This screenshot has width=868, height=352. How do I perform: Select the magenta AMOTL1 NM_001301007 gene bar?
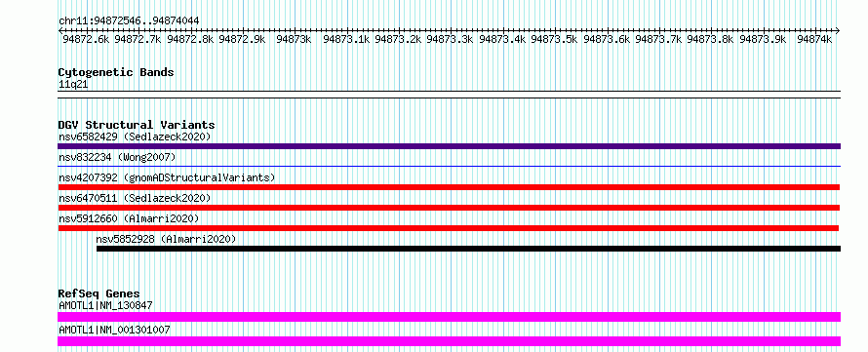[x=449, y=341]
